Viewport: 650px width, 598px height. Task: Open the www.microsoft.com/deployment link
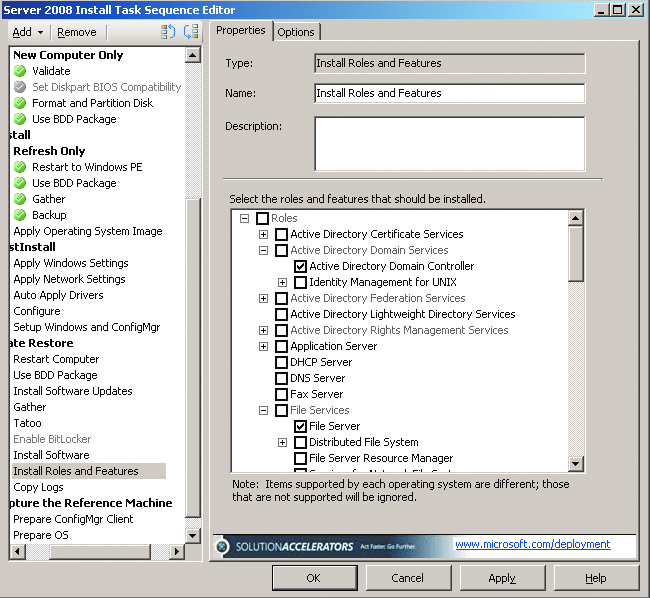click(x=532, y=544)
